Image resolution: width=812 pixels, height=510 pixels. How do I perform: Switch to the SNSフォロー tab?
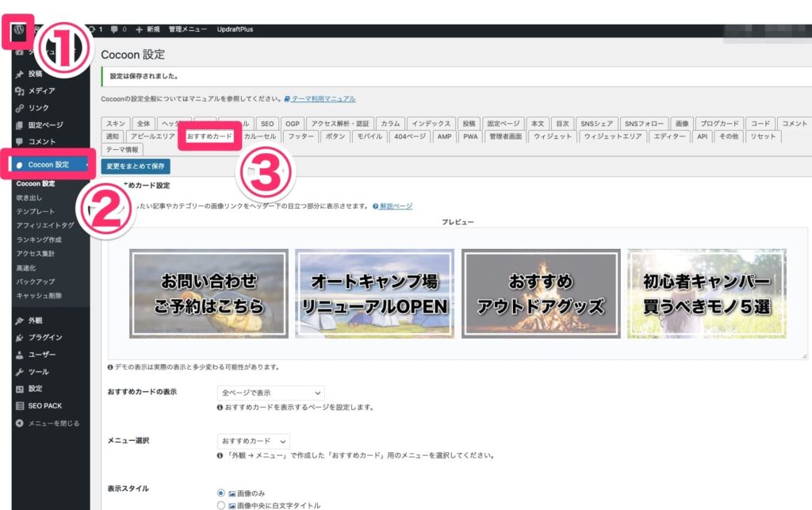pyautogui.click(x=644, y=124)
